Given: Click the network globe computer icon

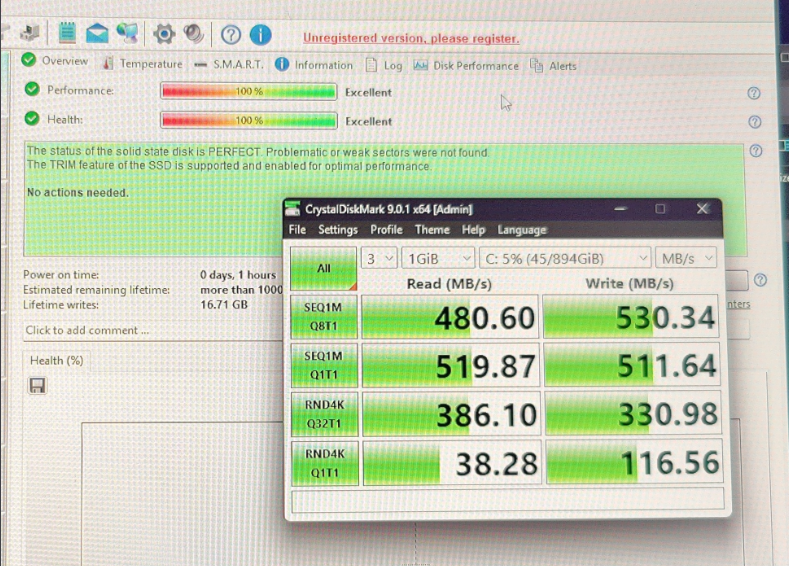Looking at the screenshot, I should (x=127, y=33).
